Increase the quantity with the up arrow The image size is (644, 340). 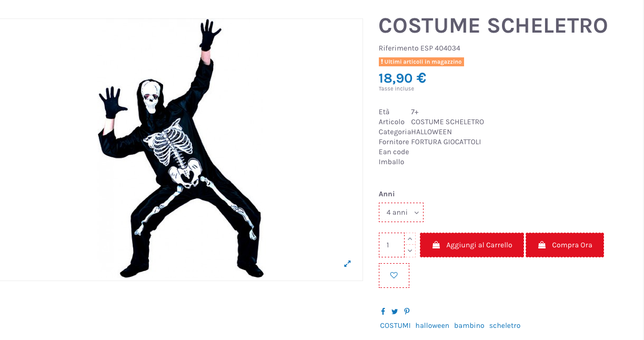pos(410,238)
